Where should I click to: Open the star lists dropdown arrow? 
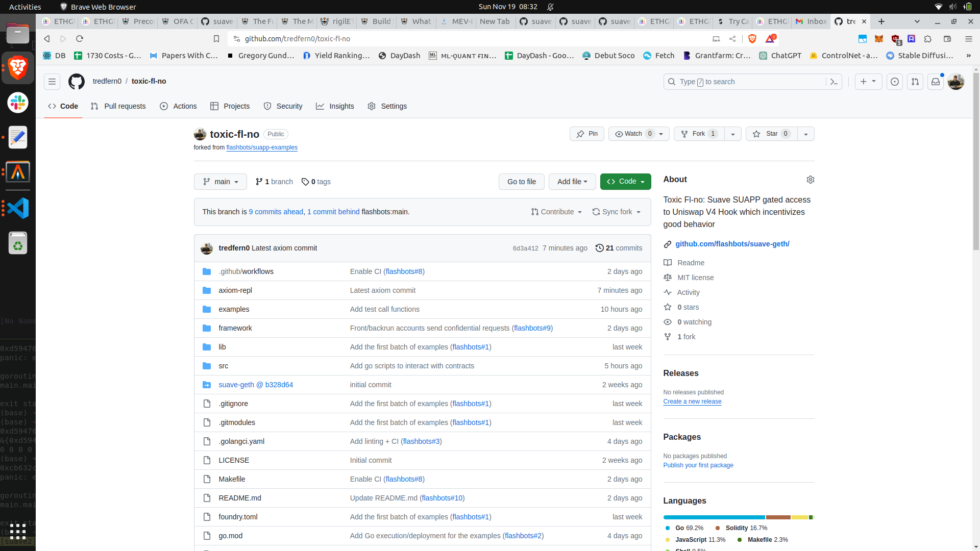[806, 134]
